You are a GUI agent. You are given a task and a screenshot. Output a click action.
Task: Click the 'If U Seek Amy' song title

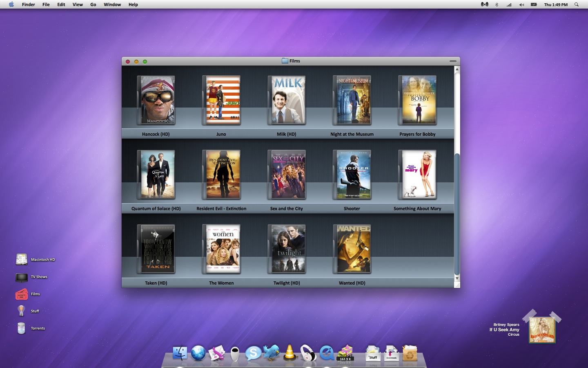click(504, 330)
